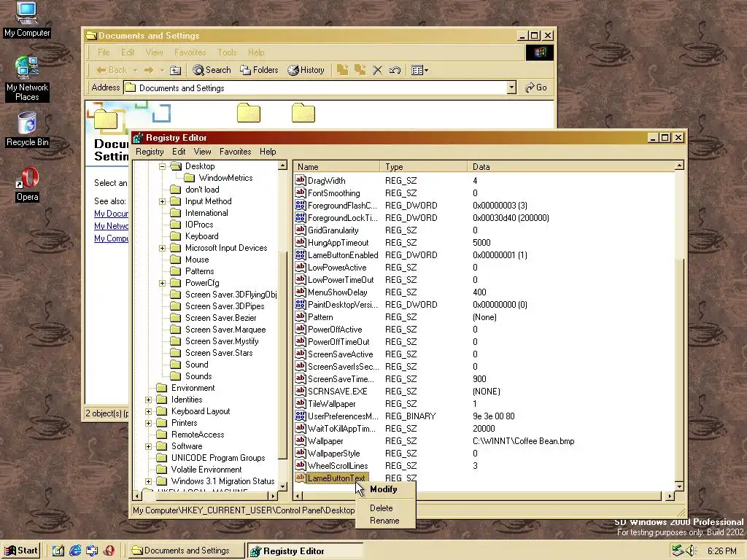Select the Wallpaper registry value
The width and height of the screenshot is (747, 560).
tap(320, 441)
